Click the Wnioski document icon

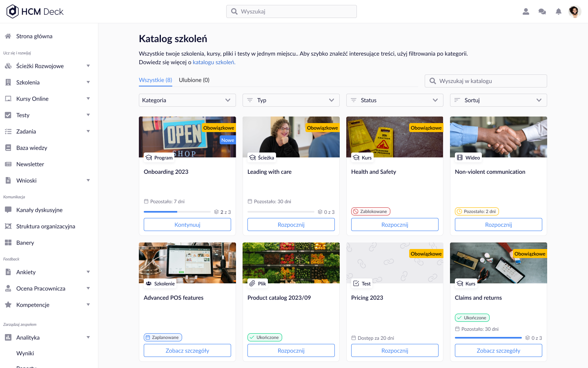(x=8, y=180)
